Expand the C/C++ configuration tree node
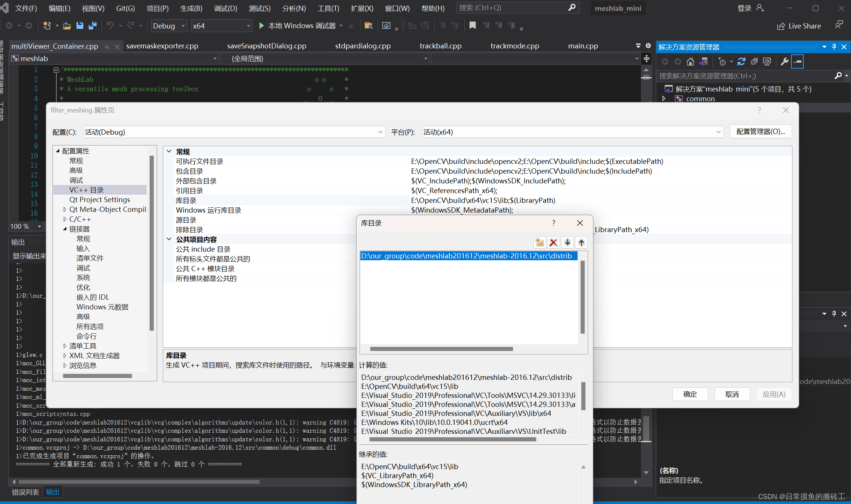 coord(65,219)
